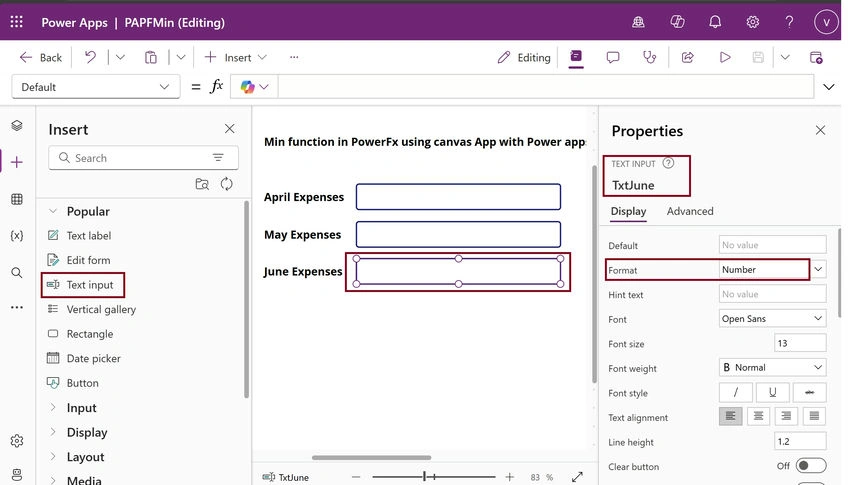Open the Save options dropdown arrow
The width and height of the screenshot is (850, 485).
785,57
